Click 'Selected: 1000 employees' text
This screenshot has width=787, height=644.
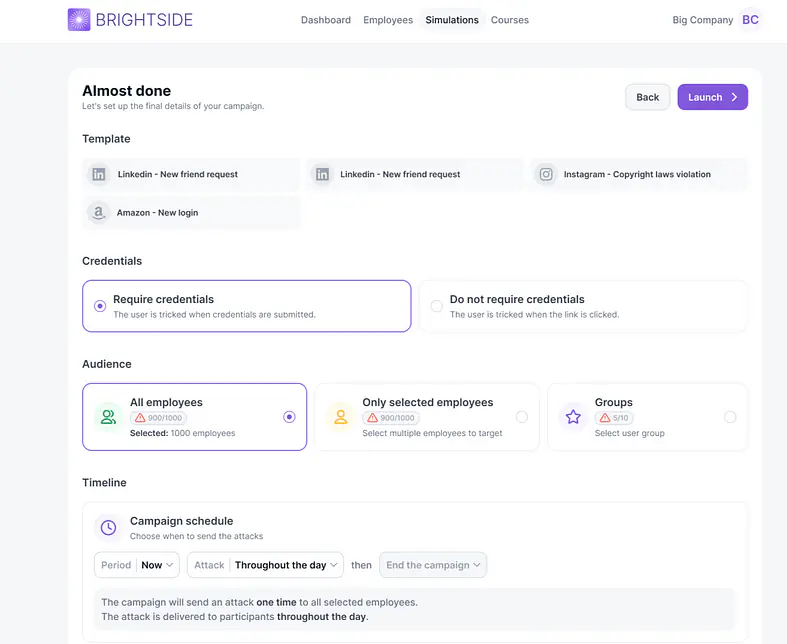click(x=183, y=433)
